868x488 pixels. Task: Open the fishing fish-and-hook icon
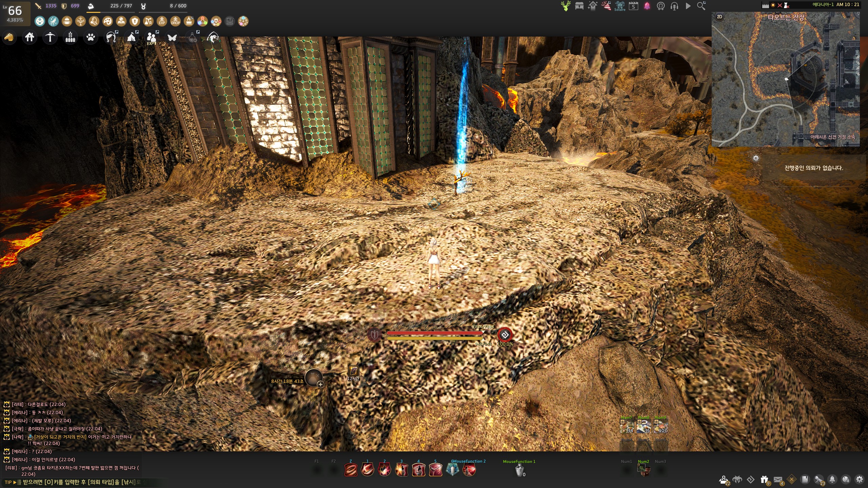click(x=213, y=37)
